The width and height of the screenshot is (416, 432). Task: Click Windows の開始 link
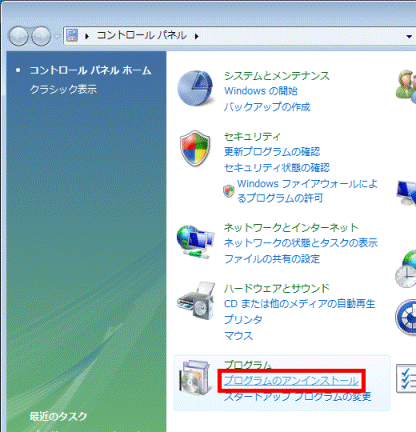[261, 91]
